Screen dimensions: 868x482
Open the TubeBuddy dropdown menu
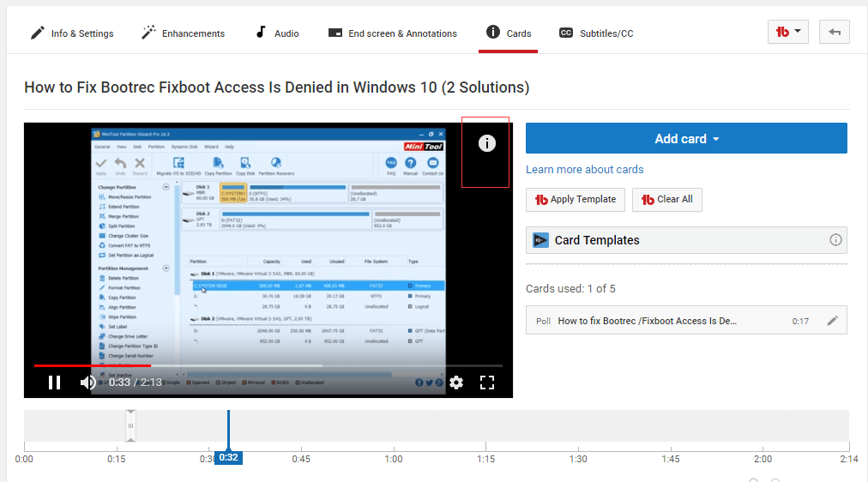click(787, 32)
